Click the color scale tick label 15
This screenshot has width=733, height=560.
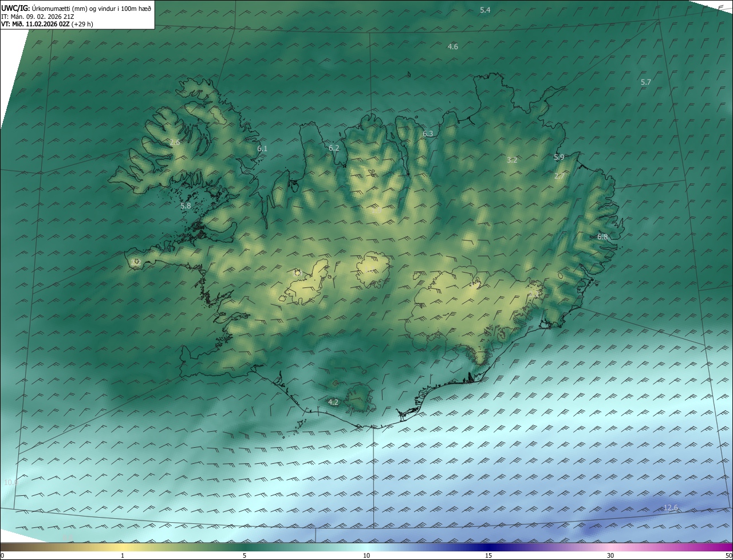[x=488, y=555]
